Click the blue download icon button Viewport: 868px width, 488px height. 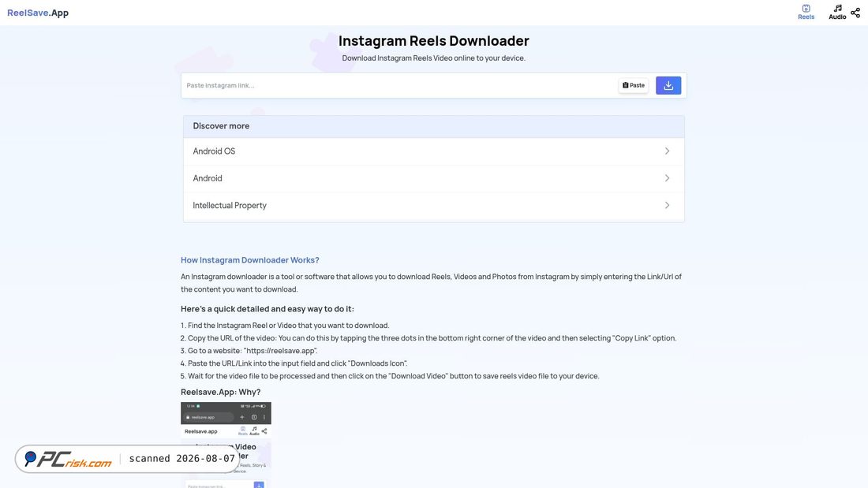pos(668,85)
